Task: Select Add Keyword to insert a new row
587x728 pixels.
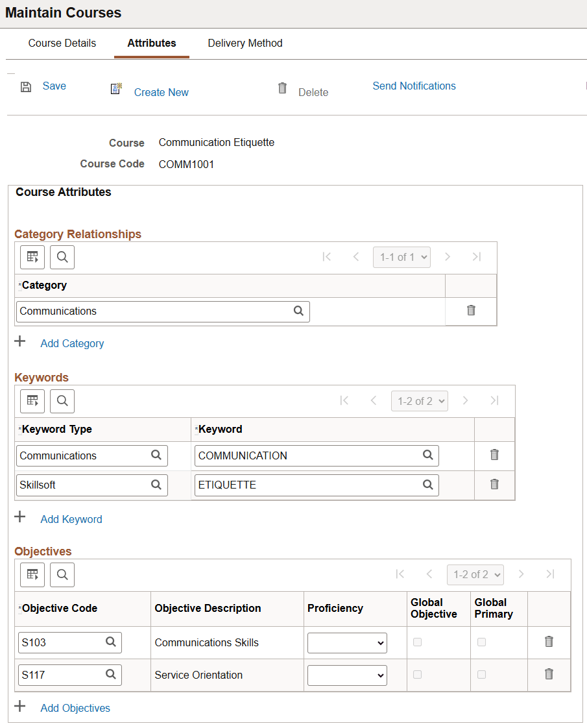Action: (x=71, y=519)
